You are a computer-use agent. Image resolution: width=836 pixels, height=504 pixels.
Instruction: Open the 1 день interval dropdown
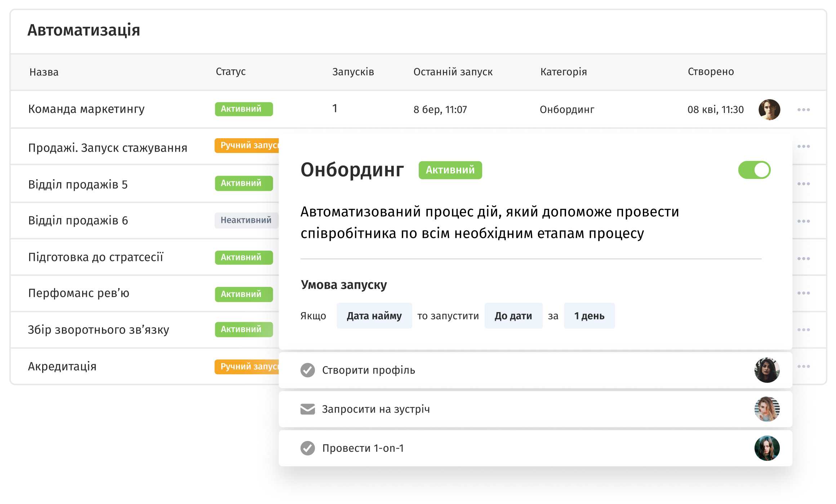pos(589,316)
